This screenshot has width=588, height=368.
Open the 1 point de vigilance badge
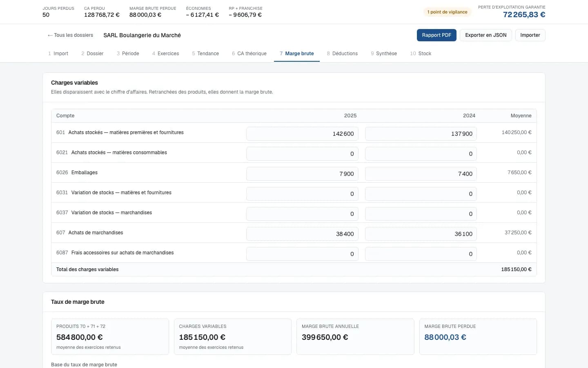click(x=447, y=12)
